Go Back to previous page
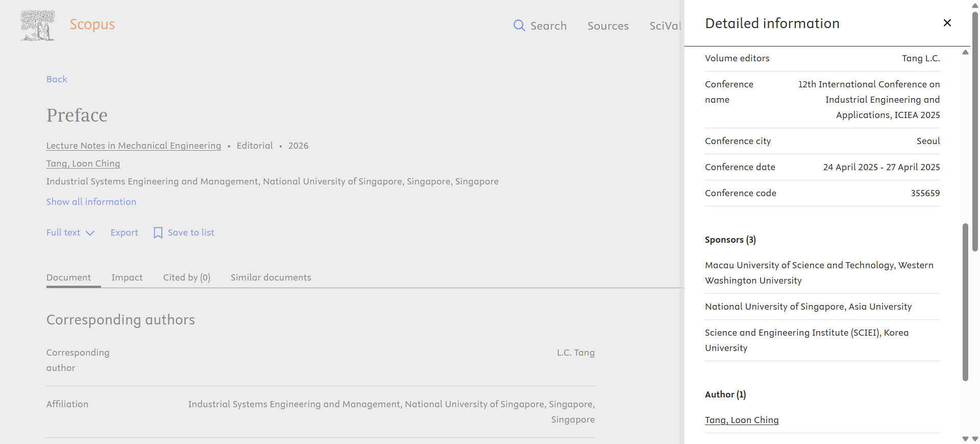This screenshot has height=444, width=980. click(57, 79)
